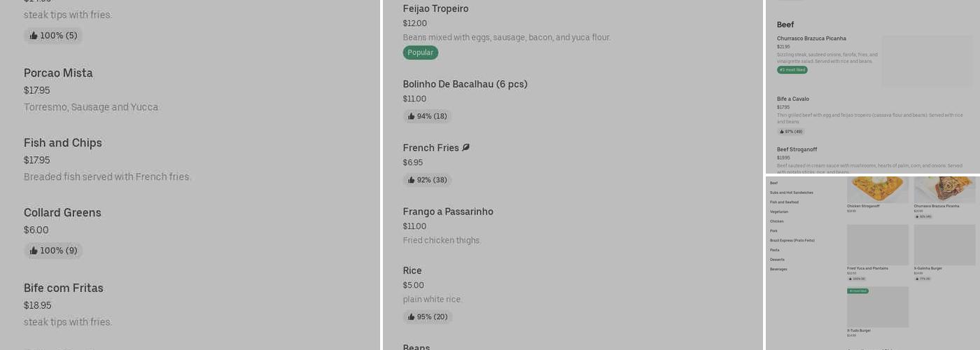
Task: Go to Fish and Seafood category
Action: pos(784,202)
